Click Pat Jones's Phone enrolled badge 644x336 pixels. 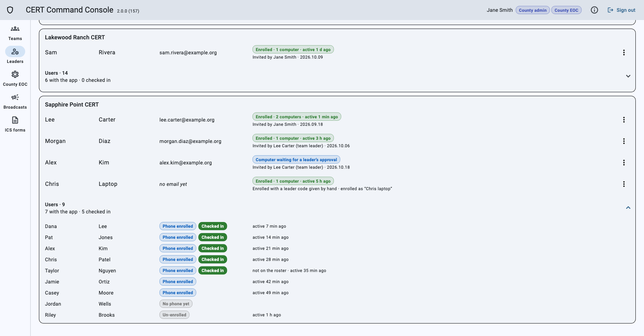pos(178,237)
